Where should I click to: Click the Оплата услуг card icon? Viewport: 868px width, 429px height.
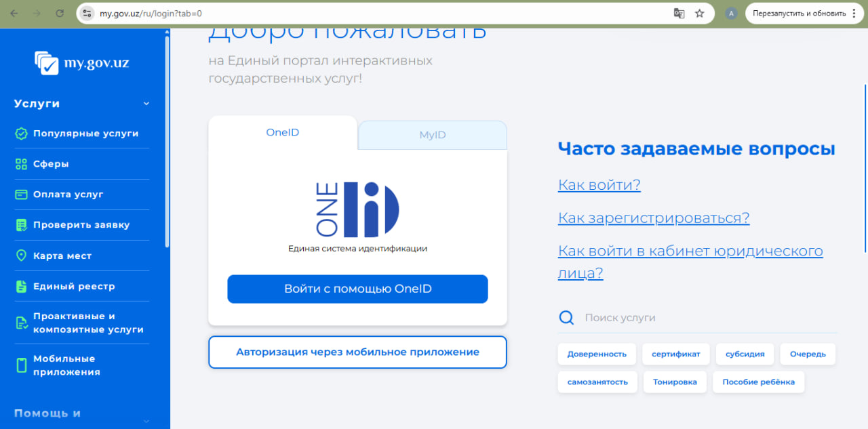pyautogui.click(x=21, y=195)
